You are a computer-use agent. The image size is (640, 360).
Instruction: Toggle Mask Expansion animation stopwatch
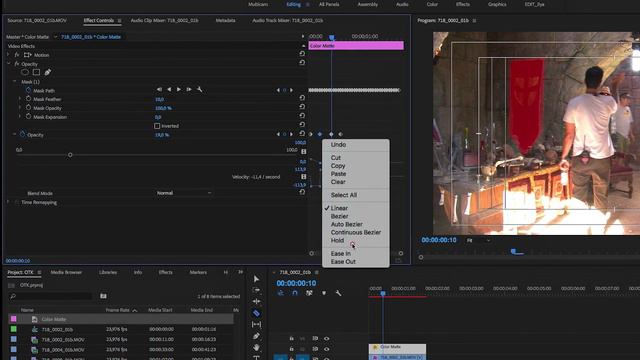coord(28,117)
